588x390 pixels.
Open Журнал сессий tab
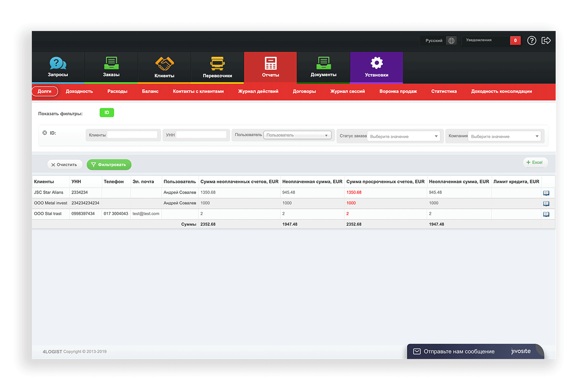pyautogui.click(x=348, y=91)
